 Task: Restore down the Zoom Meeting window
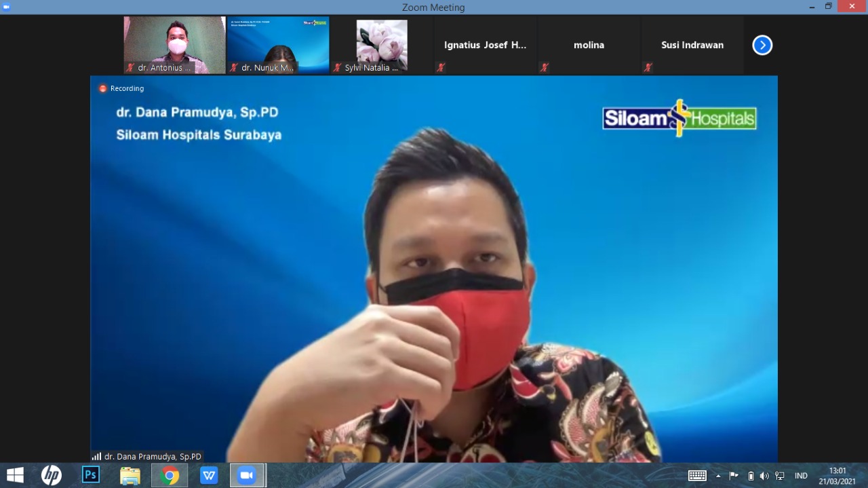click(x=829, y=7)
